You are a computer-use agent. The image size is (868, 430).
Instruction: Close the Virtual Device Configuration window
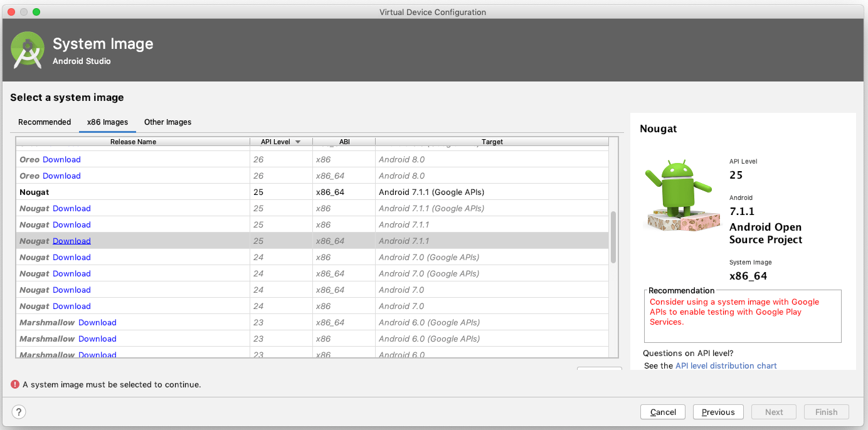[12, 12]
